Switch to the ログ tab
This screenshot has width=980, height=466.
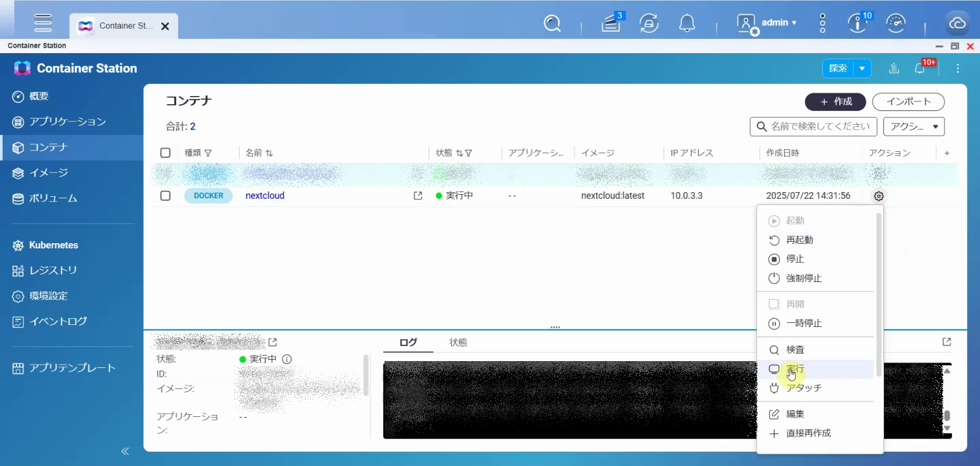pos(408,343)
